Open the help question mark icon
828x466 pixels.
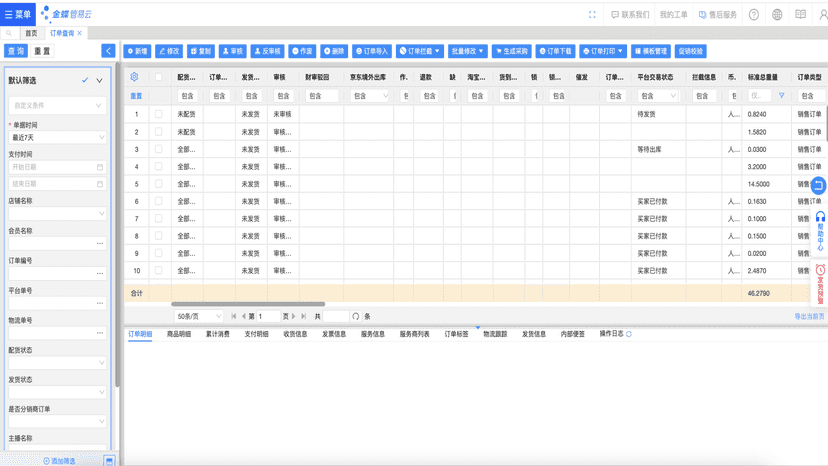(754, 15)
